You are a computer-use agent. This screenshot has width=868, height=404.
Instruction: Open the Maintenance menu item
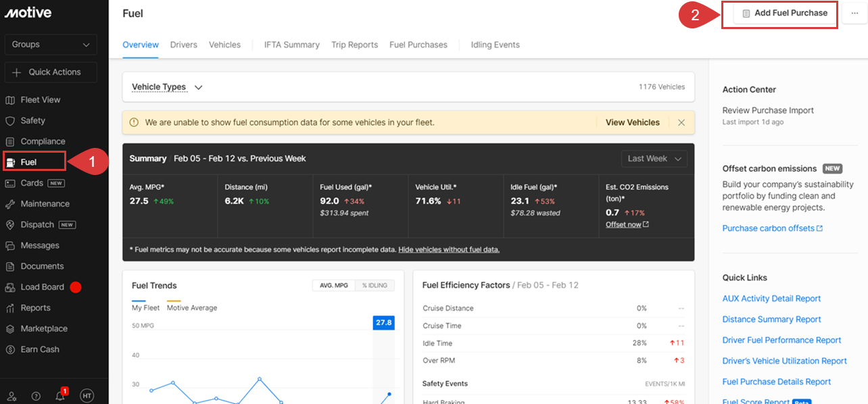tap(45, 204)
